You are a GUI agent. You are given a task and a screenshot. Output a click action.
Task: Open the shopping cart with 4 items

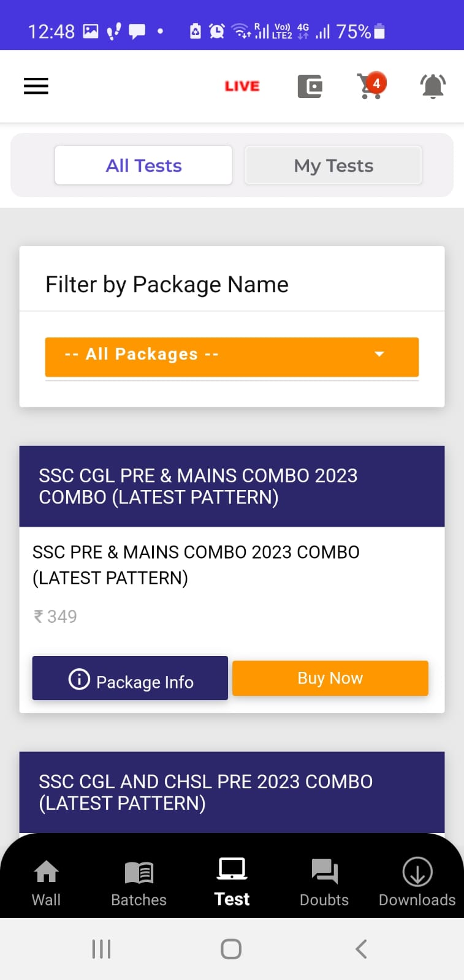tap(371, 86)
